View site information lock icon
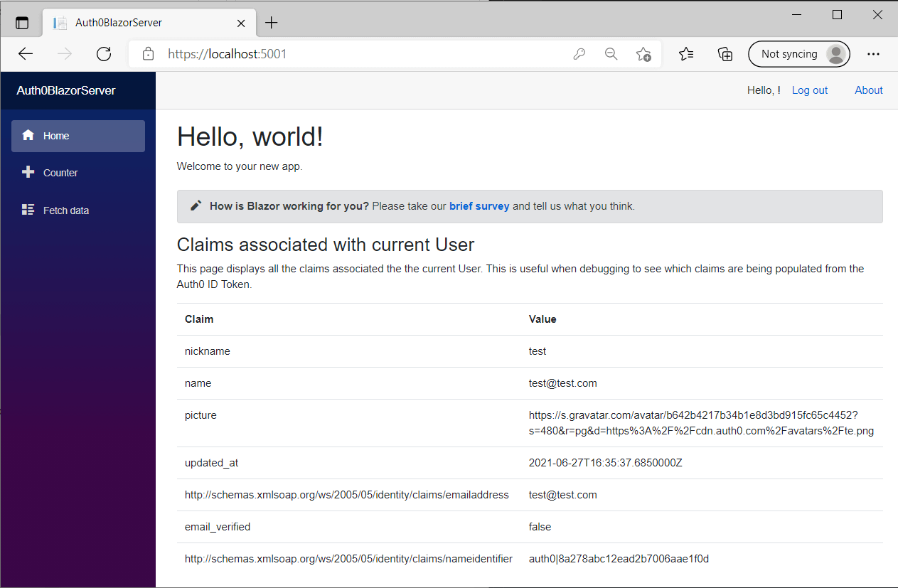This screenshot has height=588, width=898. (x=148, y=54)
